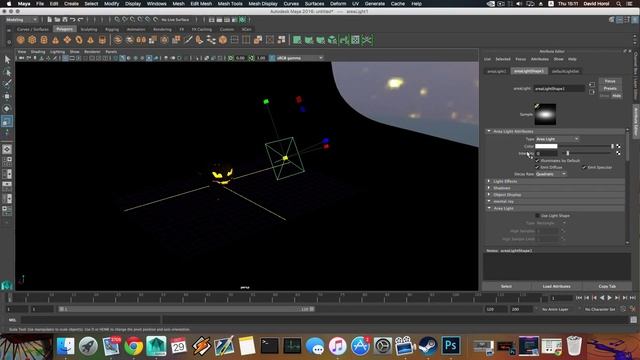Click the play forward button on timeline
The height and width of the screenshot is (360, 640).
pos(610,298)
